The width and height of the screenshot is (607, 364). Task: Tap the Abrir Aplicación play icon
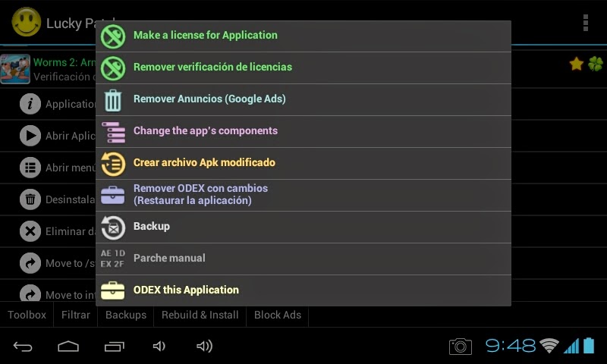point(30,136)
